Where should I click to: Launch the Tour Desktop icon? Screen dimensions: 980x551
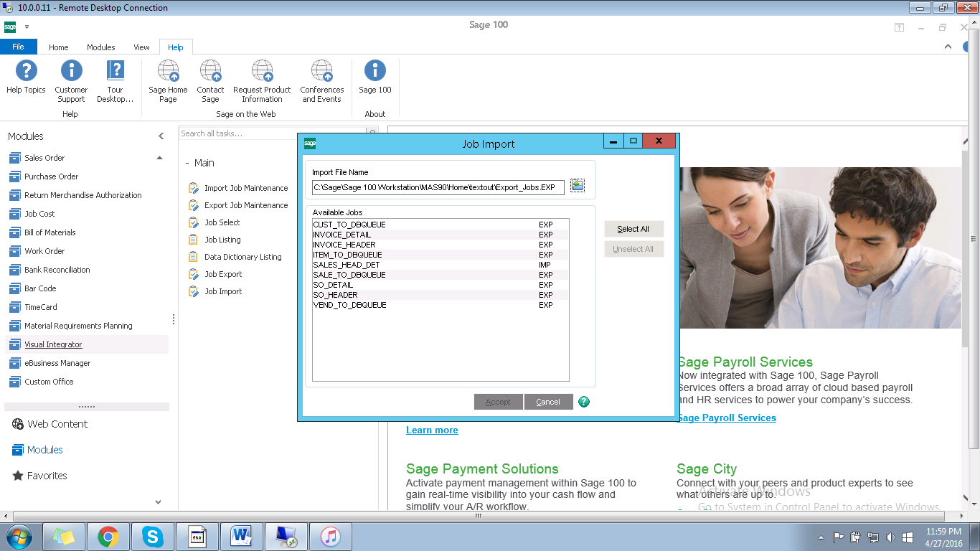[x=115, y=71]
